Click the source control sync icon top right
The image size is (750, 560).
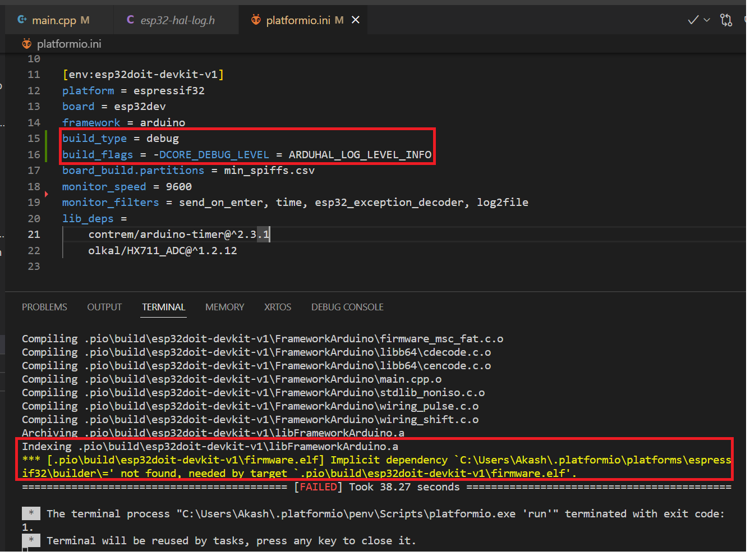tap(726, 19)
